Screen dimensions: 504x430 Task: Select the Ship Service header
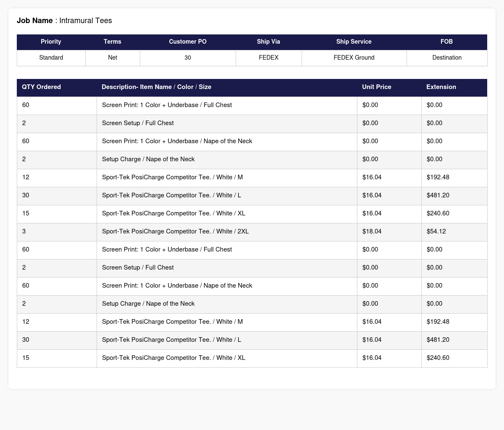354,42
